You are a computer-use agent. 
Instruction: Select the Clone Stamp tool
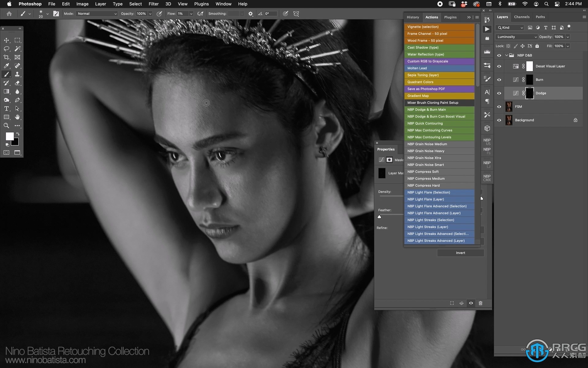[17, 74]
